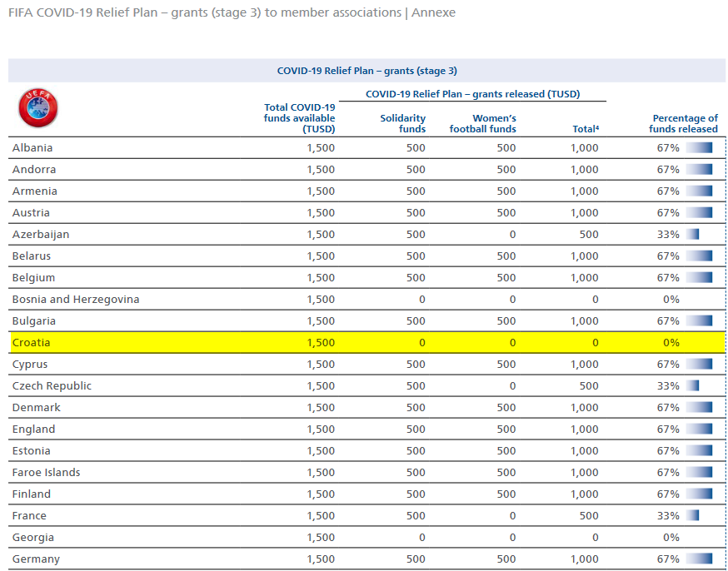Click the Faroe Islands row label

pyautogui.click(x=46, y=473)
